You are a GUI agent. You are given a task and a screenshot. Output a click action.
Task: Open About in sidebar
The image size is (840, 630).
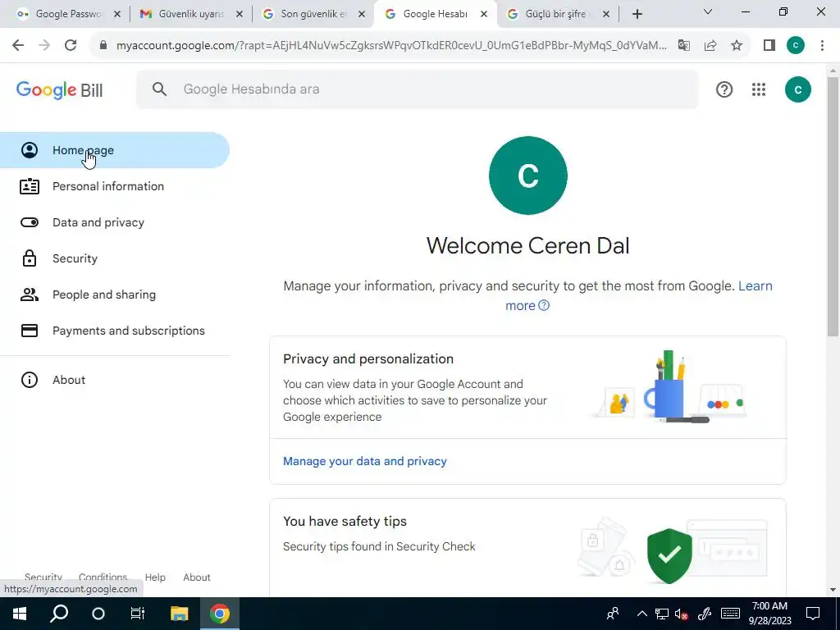click(x=115, y=379)
